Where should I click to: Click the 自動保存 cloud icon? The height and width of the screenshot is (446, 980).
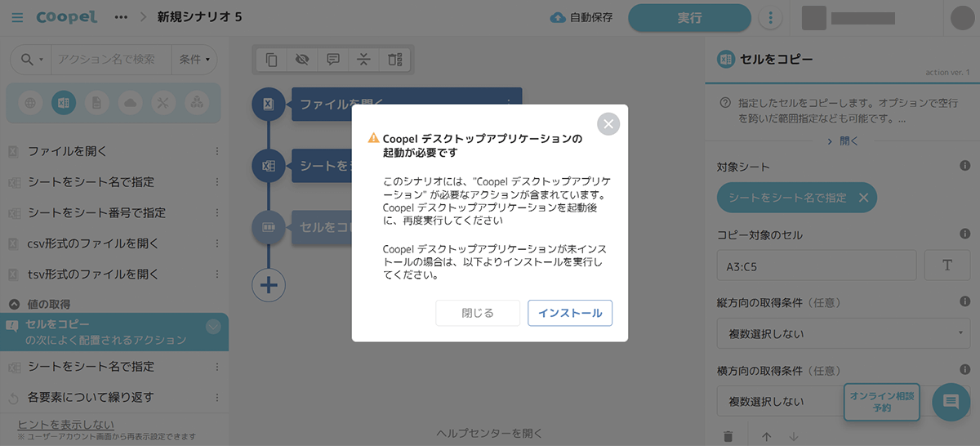click(x=558, y=17)
